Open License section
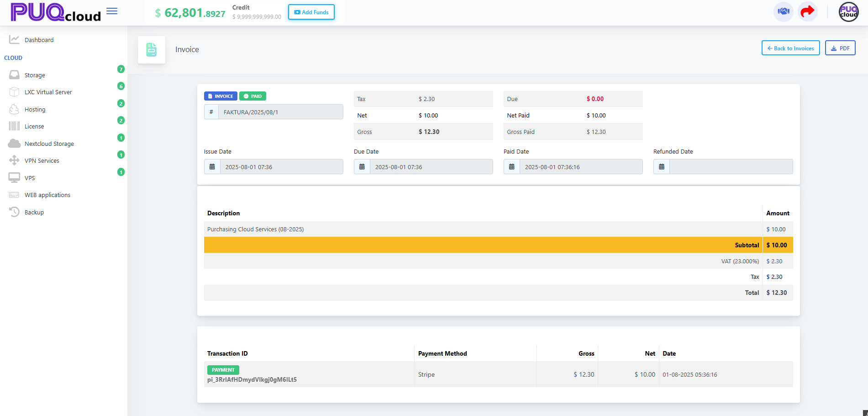The image size is (868, 416). tap(34, 126)
